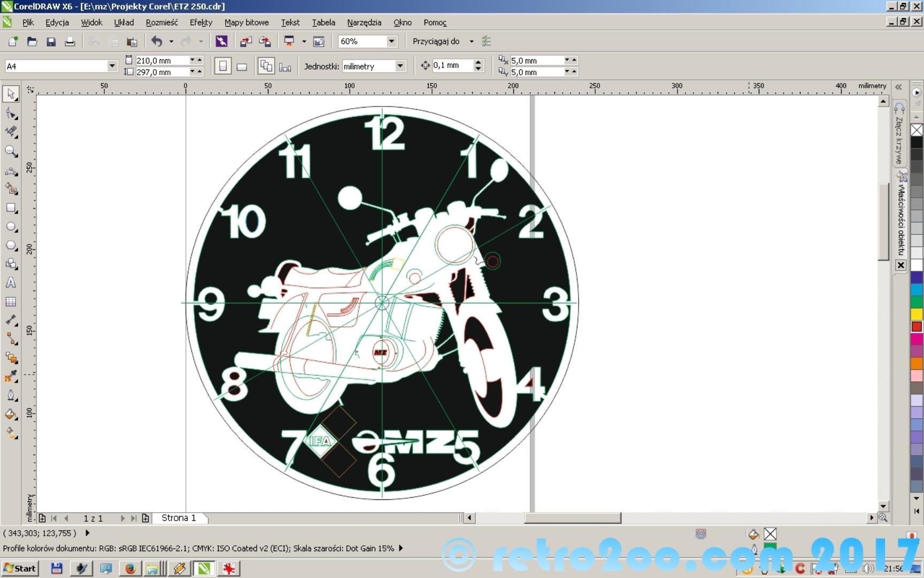924x578 pixels.
Task: Select the Table tool
Action: [11, 302]
